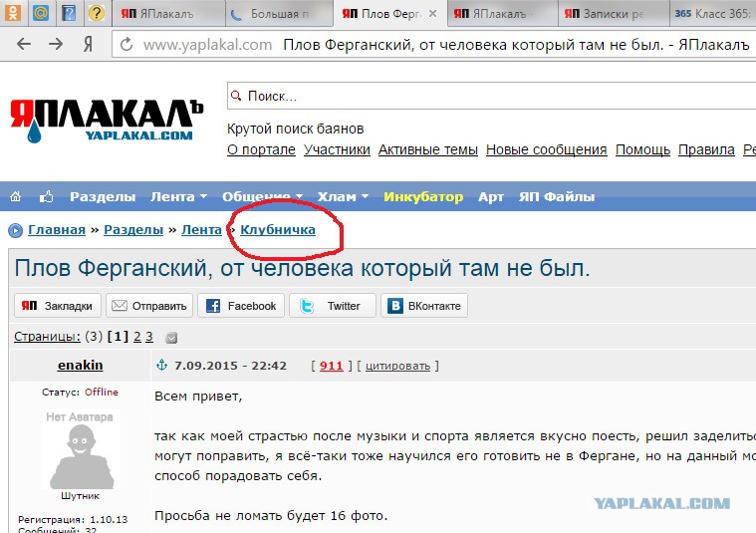Click the blue arrow icon before Главная

pos(15,230)
